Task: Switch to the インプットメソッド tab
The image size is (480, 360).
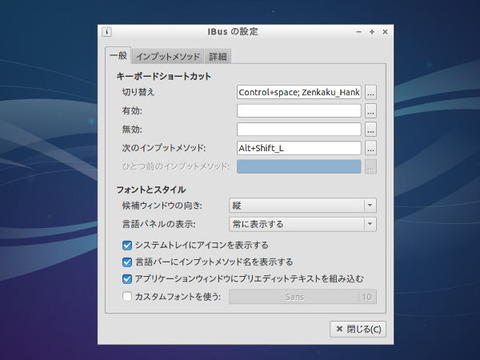Action: coord(168,56)
